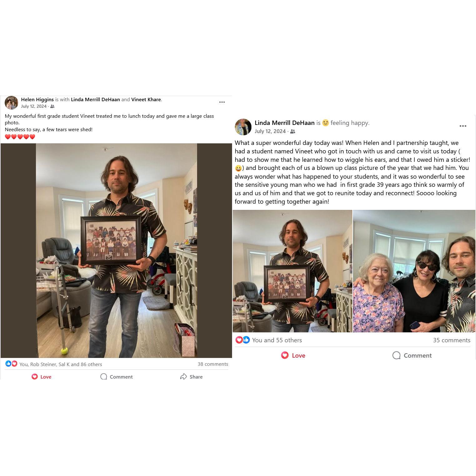The image size is (476, 476).
Task: Click Helen Higgins' profile picture avatar
Action: click(x=12, y=103)
